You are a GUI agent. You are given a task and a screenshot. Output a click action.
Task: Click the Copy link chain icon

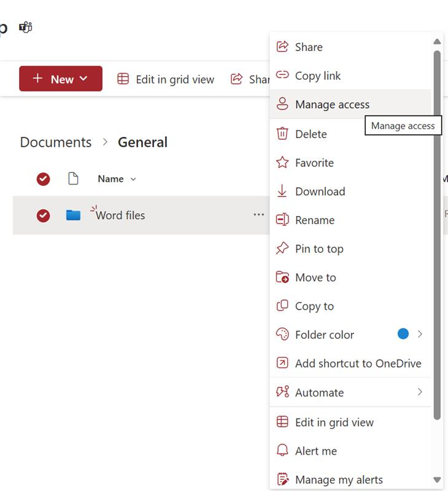pyautogui.click(x=282, y=75)
